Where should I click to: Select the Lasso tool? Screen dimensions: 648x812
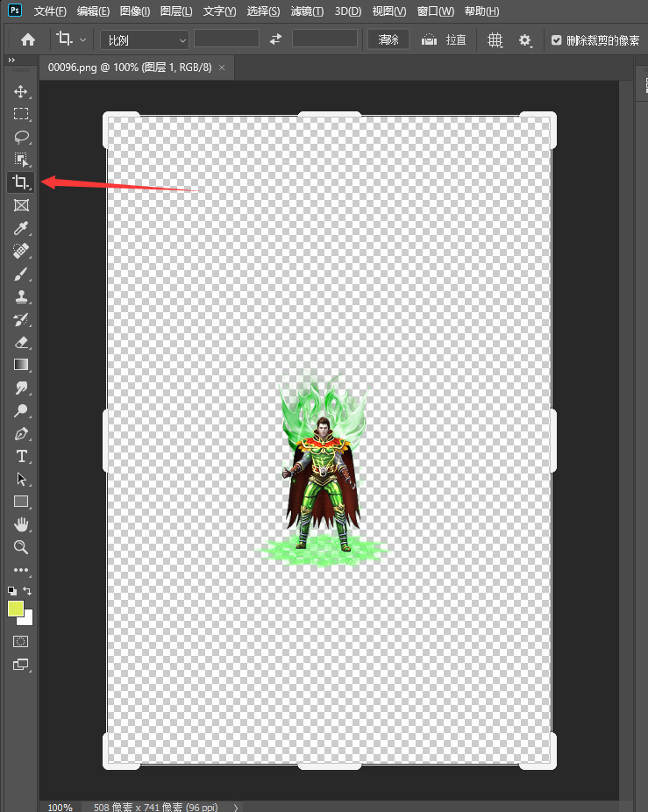(21, 137)
